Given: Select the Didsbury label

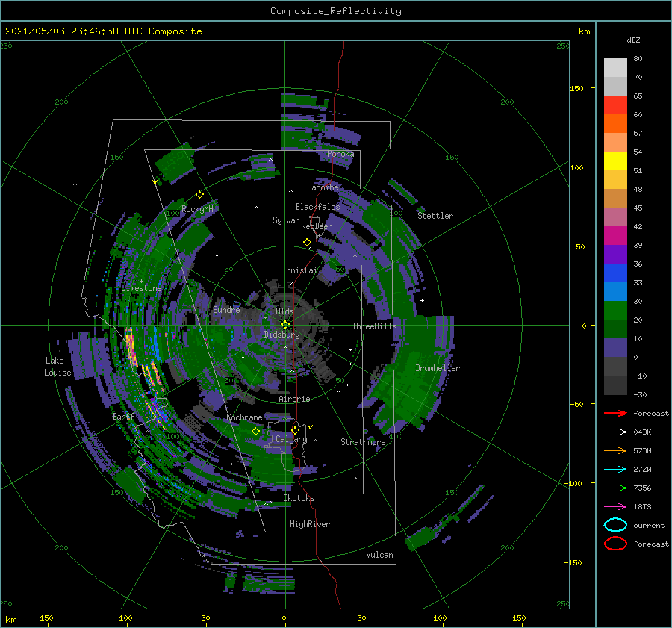Looking at the screenshot, I should (281, 335).
